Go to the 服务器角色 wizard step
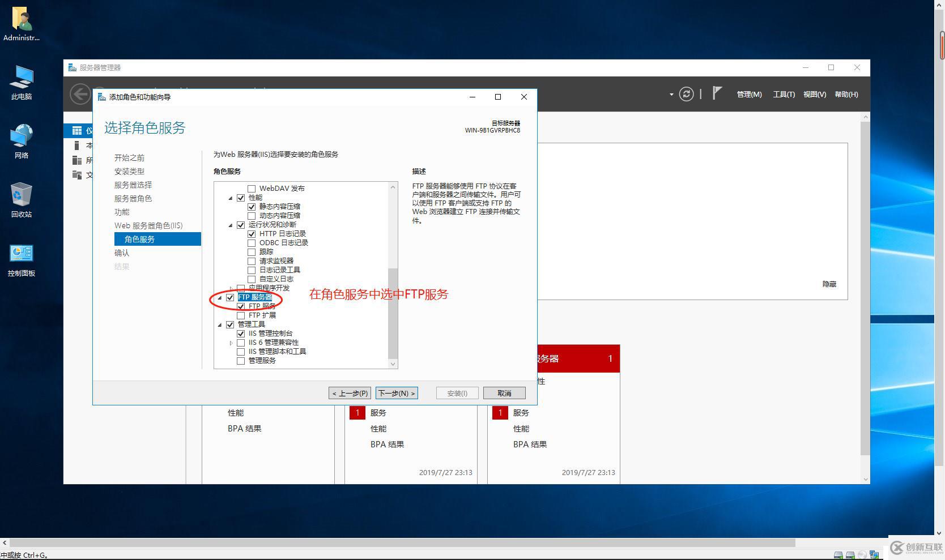The image size is (945, 560). pyautogui.click(x=133, y=199)
